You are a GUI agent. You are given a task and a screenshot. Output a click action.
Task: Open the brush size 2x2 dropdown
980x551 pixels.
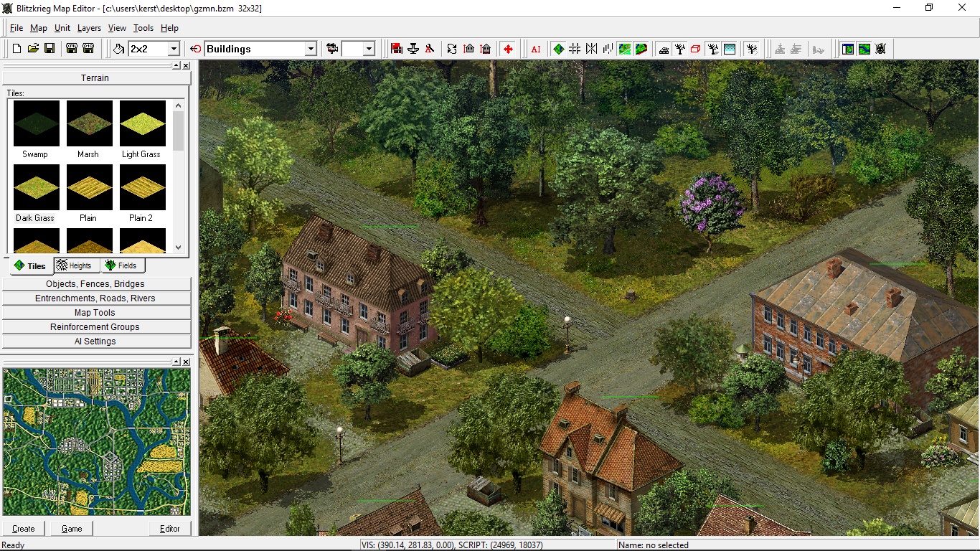click(173, 49)
